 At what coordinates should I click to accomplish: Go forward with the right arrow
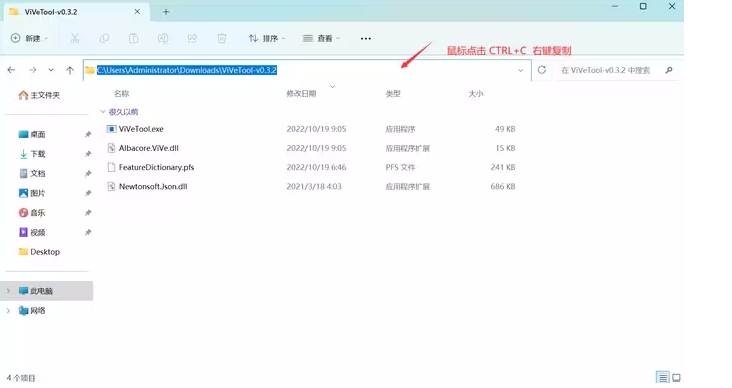33,70
